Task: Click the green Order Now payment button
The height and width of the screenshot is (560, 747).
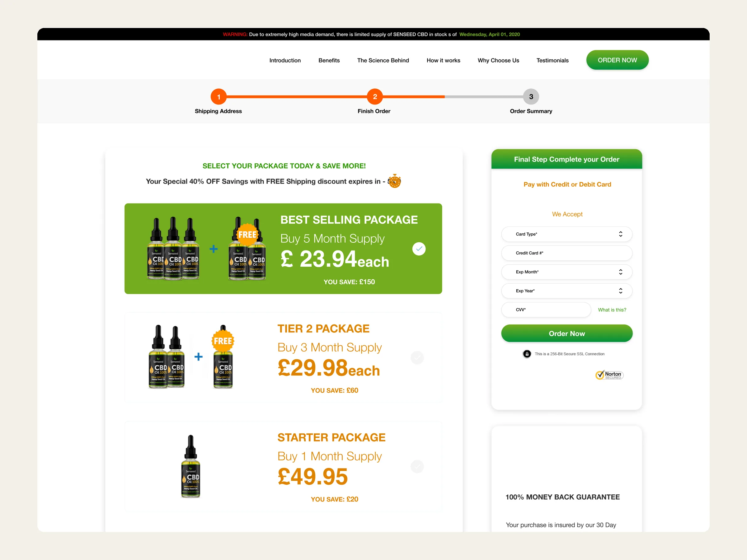Action: 567,334
